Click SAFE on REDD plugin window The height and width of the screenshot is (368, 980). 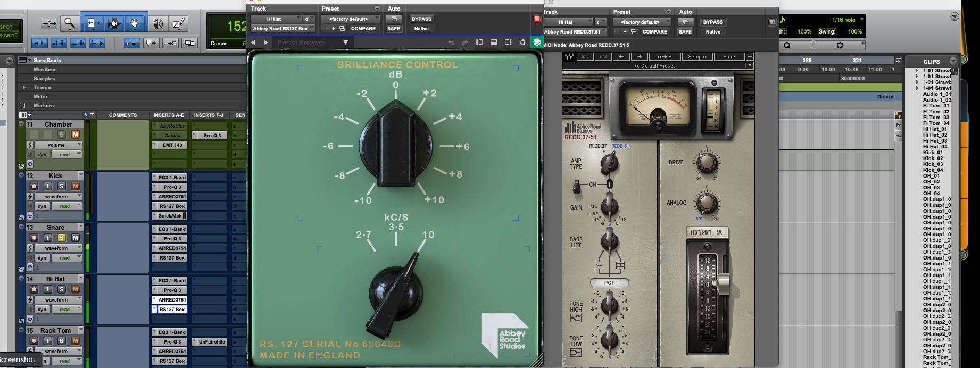click(x=685, y=32)
